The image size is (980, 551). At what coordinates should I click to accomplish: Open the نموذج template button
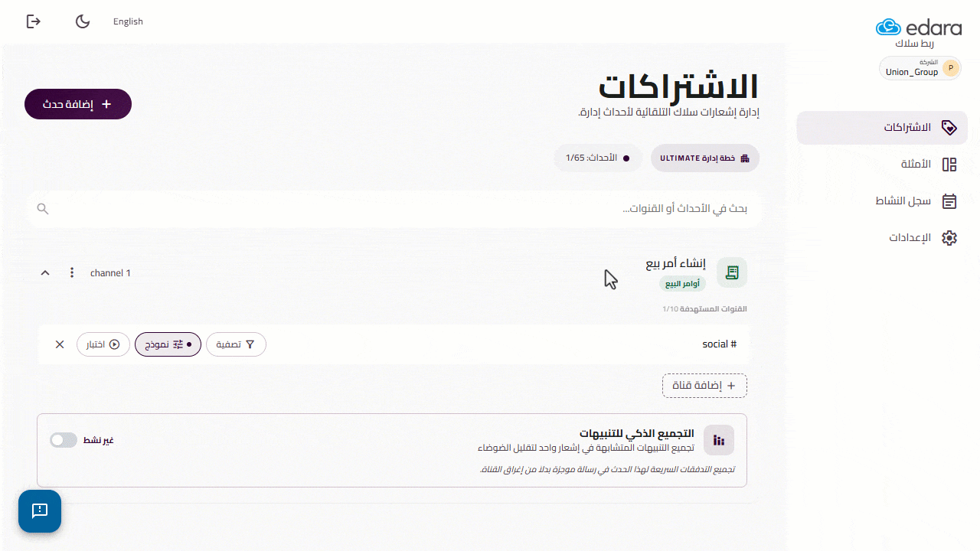tap(168, 344)
